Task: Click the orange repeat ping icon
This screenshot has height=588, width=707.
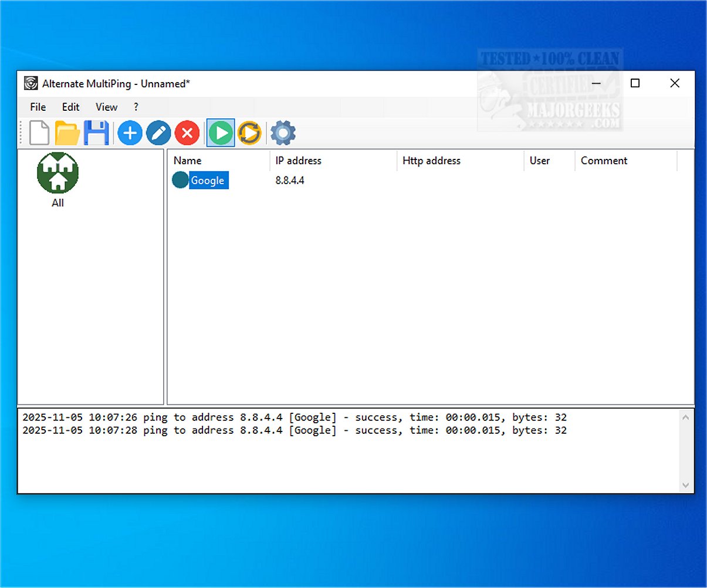Action: click(249, 133)
